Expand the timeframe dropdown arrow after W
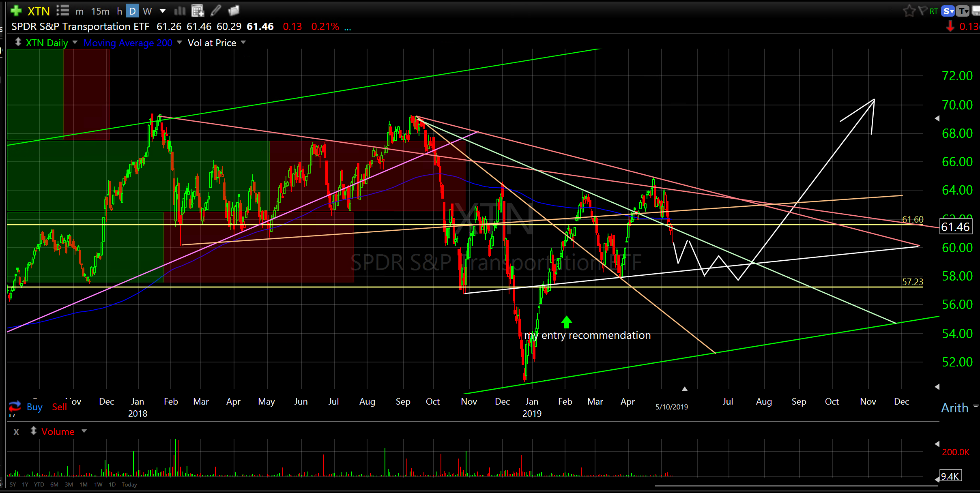The width and height of the screenshot is (980, 493). click(x=163, y=11)
